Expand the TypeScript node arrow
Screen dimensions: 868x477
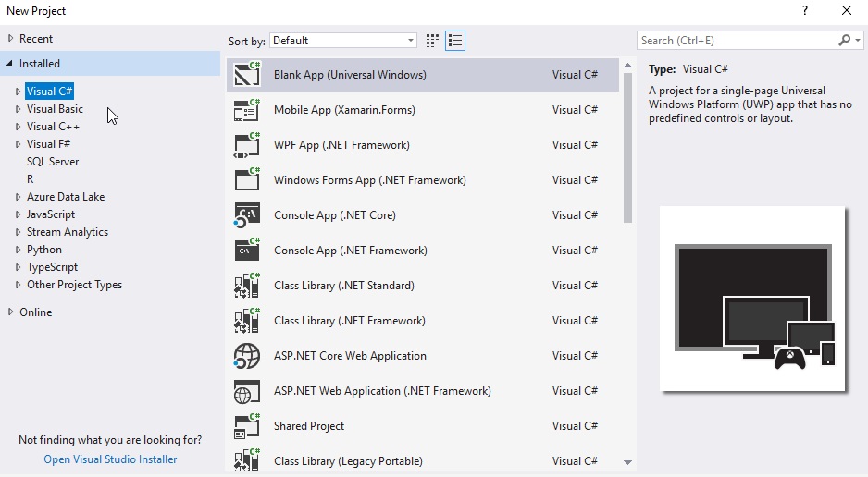click(x=18, y=267)
